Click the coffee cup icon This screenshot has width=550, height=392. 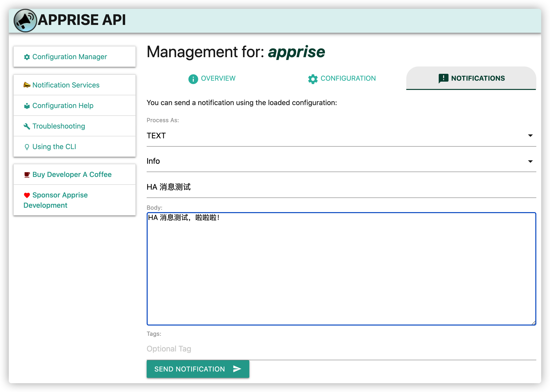27,175
